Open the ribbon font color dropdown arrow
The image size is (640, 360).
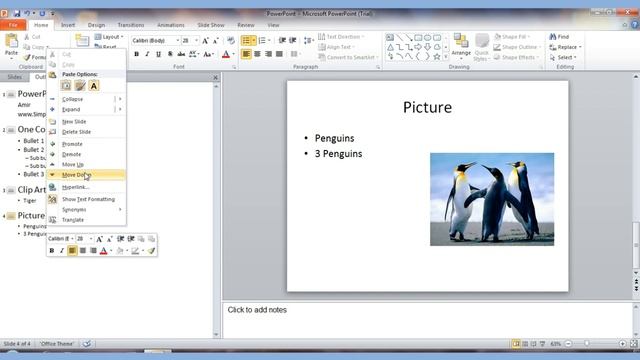tap(233, 54)
